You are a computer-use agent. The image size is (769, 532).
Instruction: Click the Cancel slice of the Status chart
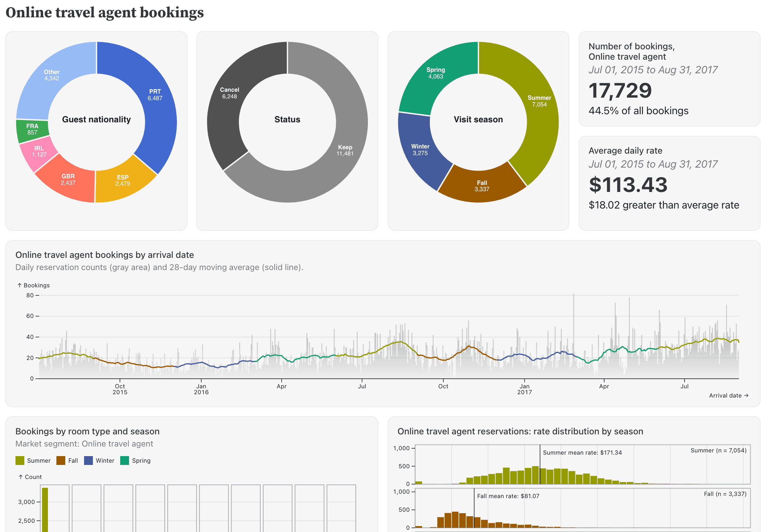coord(229,93)
